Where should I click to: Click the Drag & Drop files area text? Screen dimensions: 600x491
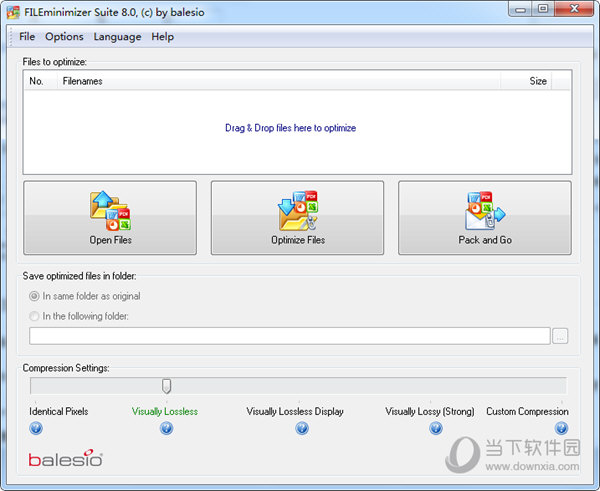pos(290,128)
